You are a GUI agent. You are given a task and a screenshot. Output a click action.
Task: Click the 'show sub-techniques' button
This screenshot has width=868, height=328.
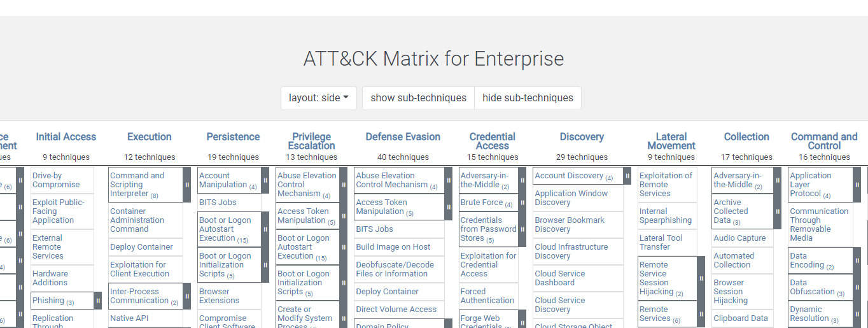click(419, 98)
